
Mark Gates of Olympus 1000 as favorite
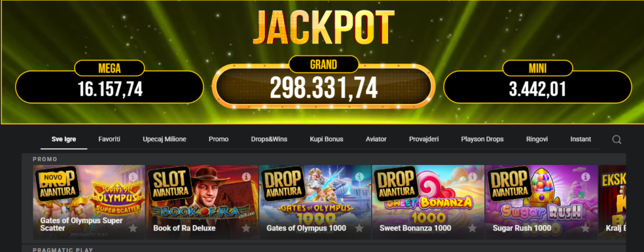(x=359, y=228)
